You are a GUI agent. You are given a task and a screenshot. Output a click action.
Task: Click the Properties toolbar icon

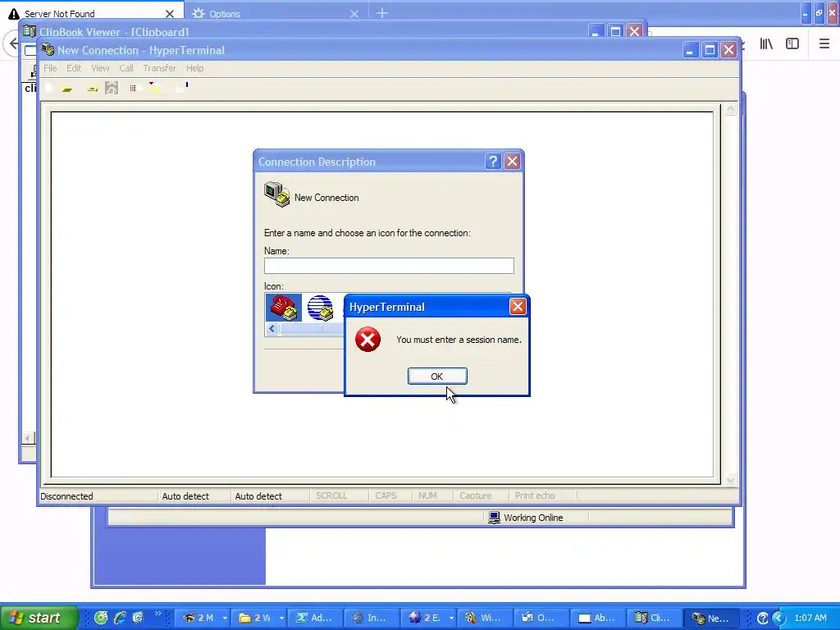tap(182, 88)
